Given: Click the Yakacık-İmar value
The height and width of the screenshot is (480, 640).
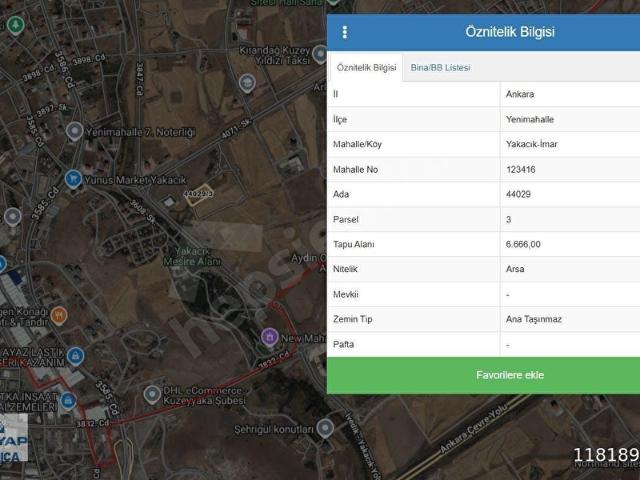Looking at the screenshot, I should pos(531,144).
